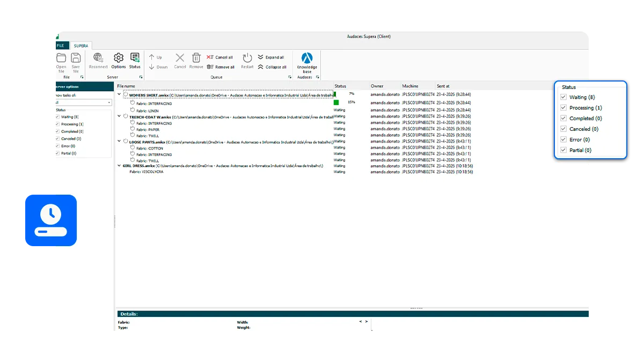Toggle Partial (0) checkbox in Server options panel
644x362 pixels.
pyautogui.click(x=57, y=153)
